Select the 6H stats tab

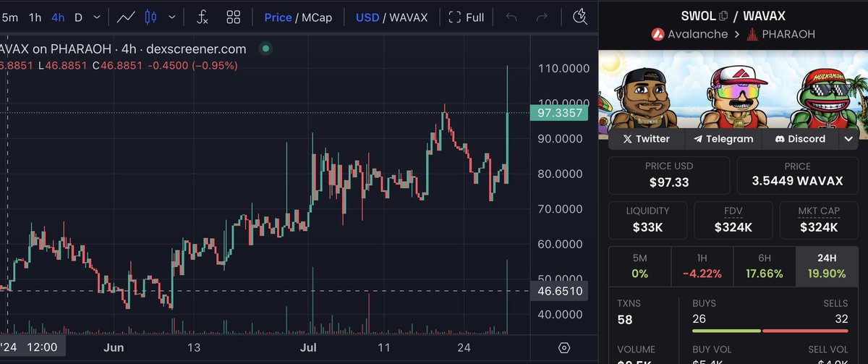click(x=765, y=266)
